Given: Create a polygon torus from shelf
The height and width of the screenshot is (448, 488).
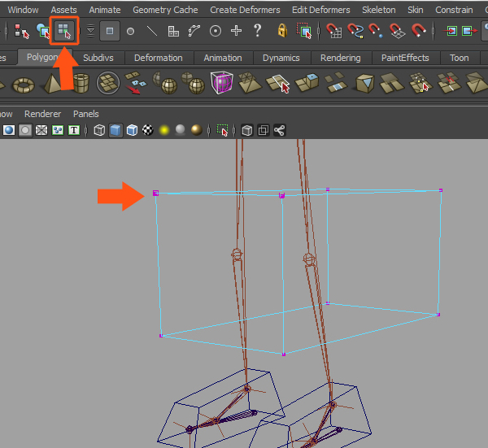Looking at the screenshot, I should (x=24, y=85).
